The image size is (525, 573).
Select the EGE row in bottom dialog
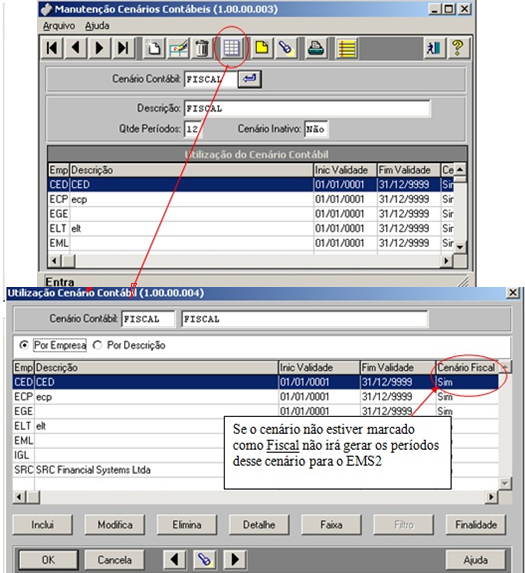tap(256, 411)
